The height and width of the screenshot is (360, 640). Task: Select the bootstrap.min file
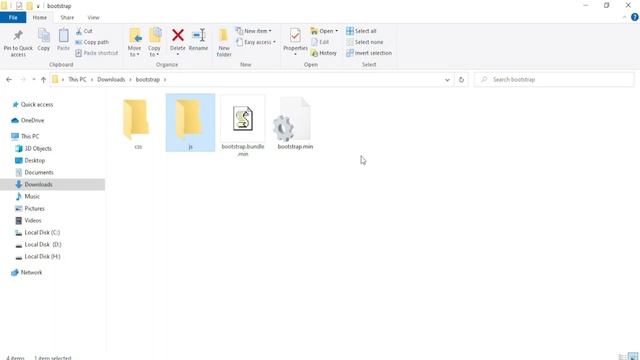pyautogui.click(x=295, y=124)
